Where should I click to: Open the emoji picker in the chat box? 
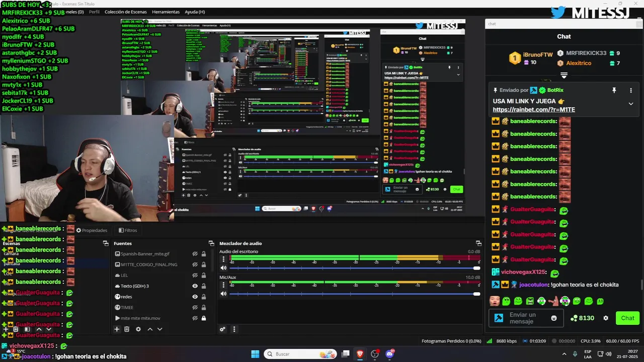[554, 318]
